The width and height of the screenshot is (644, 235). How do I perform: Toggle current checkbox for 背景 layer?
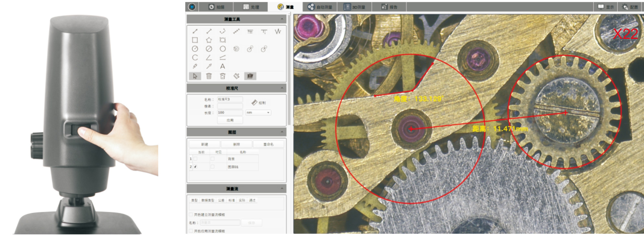[195, 159]
